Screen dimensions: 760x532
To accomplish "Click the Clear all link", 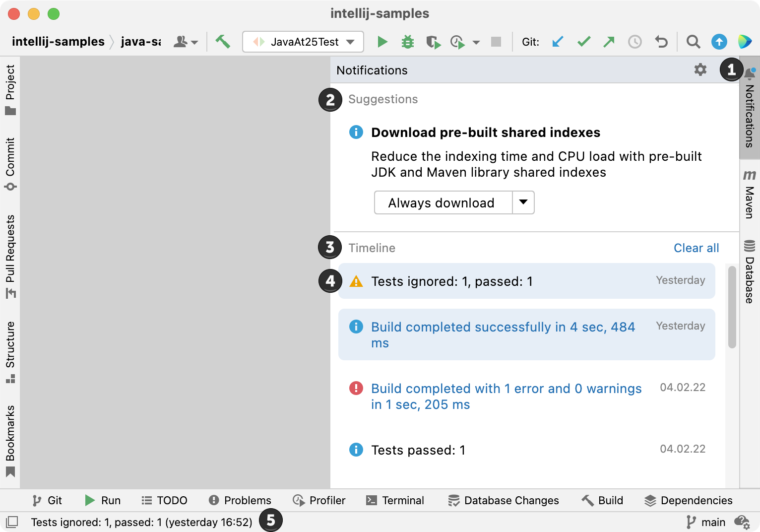I will tap(696, 248).
